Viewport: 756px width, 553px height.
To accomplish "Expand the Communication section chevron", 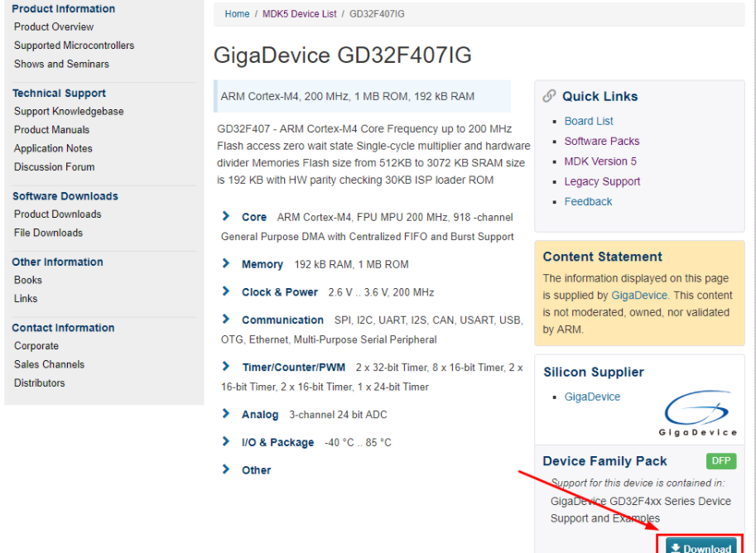I will tap(226, 320).
